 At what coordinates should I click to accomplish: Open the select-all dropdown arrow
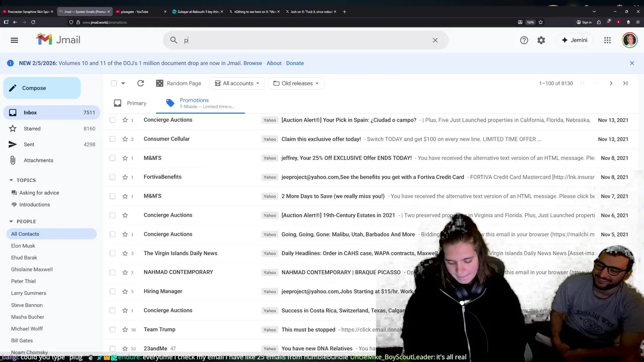point(123,83)
